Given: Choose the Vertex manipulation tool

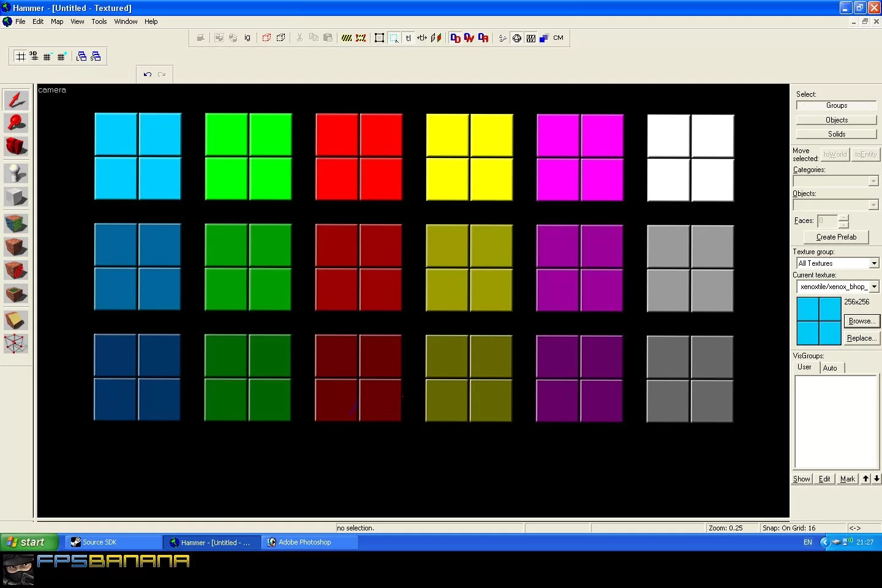Looking at the screenshot, I should [x=17, y=344].
